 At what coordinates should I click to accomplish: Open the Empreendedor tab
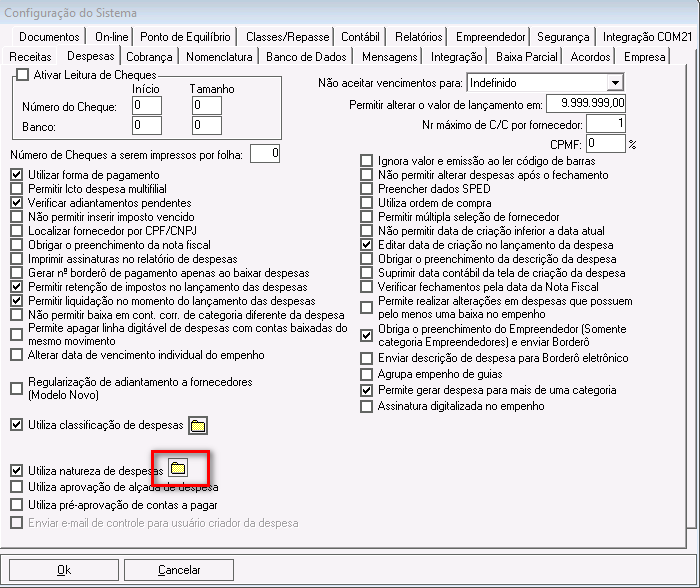(x=491, y=37)
